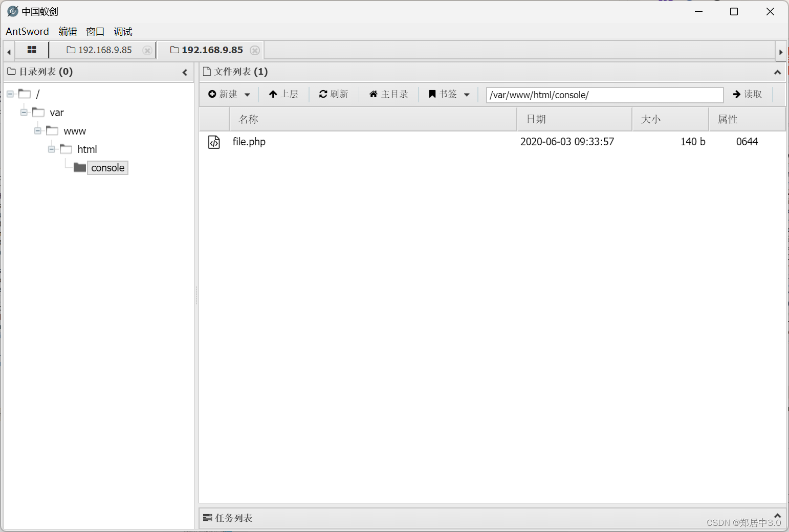Open the 新建 dropdown button
This screenshot has width=789, height=532.
coord(229,94)
